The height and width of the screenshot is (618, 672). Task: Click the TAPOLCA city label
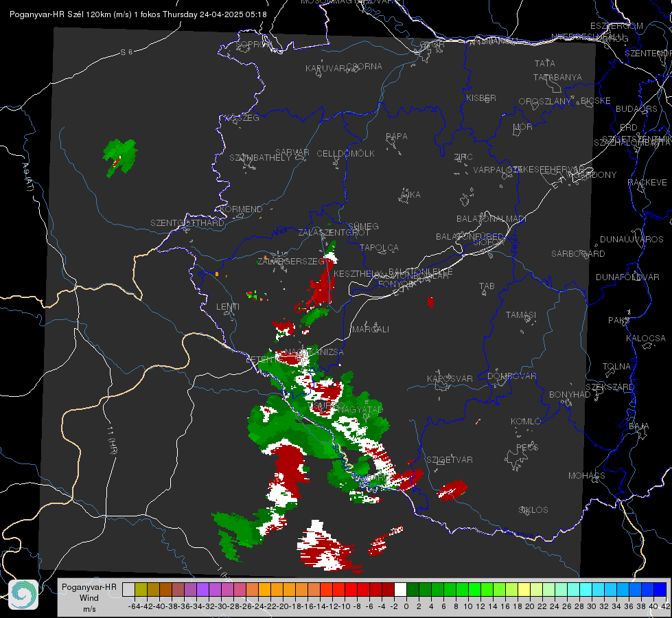coord(379,247)
